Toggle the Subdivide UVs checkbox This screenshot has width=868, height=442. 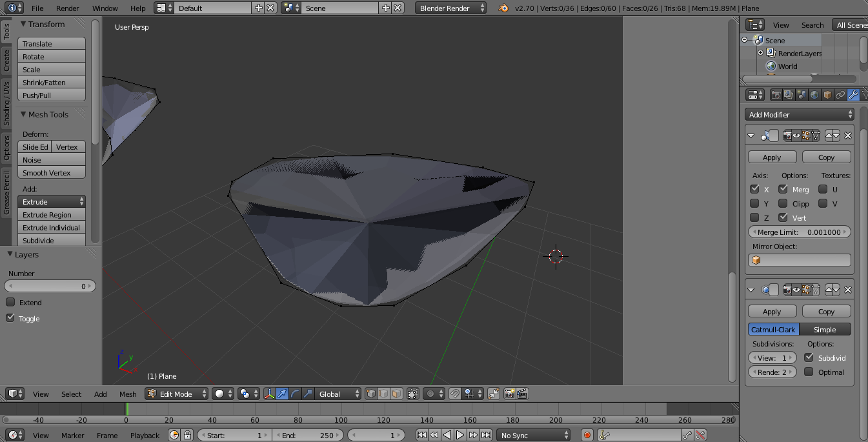(x=809, y=357)
